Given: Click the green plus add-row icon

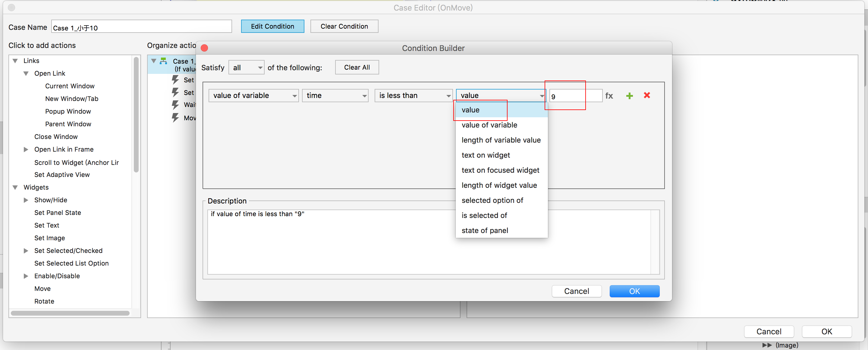Looking at the screenshot, I should pos(629,96).
